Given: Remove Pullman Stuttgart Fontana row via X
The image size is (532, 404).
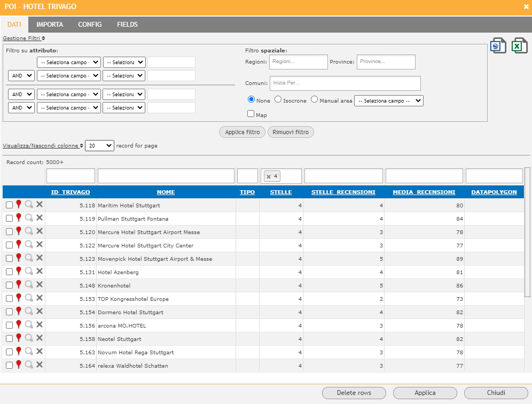Looking at the screenshot, I should pos(40,217).
